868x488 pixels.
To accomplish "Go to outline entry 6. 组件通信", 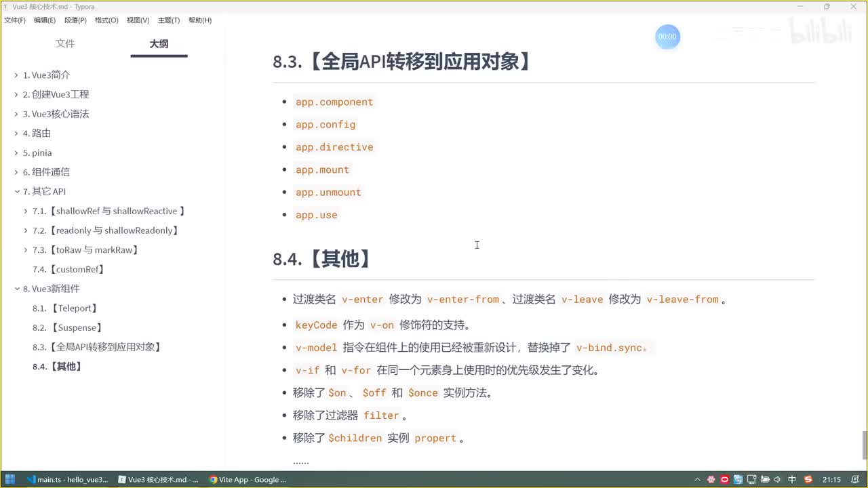I will [x=46, y=172].
